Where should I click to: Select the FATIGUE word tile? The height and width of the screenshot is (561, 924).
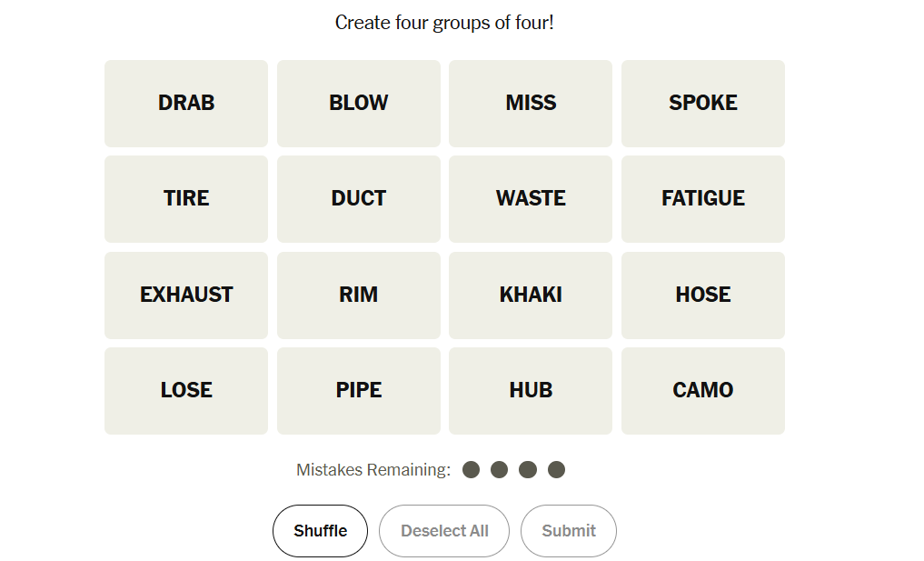tap(702, 199)
